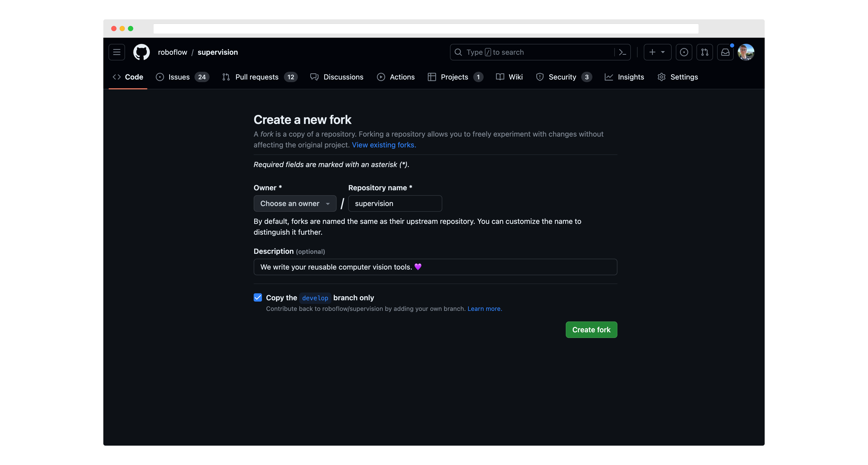The height and width of the screenshot is (465, 868).
Task: Click the Create fork button
Action: (x=591, y=330)
